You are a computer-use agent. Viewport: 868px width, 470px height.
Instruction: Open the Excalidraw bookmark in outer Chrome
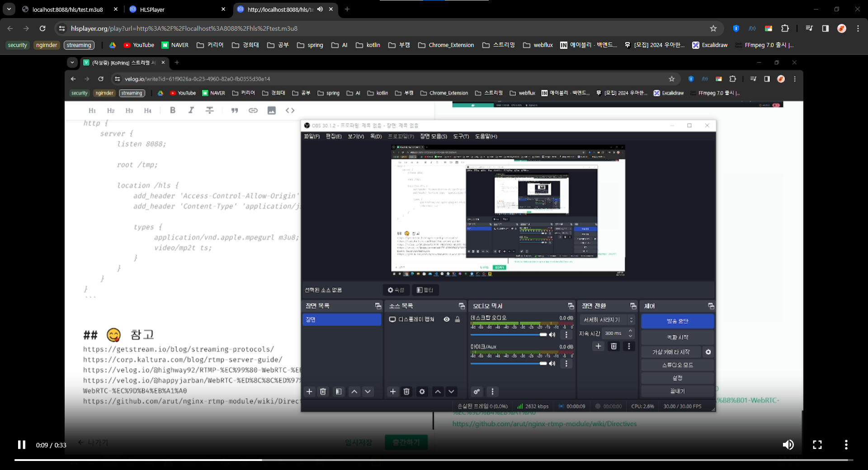(710, 45)
